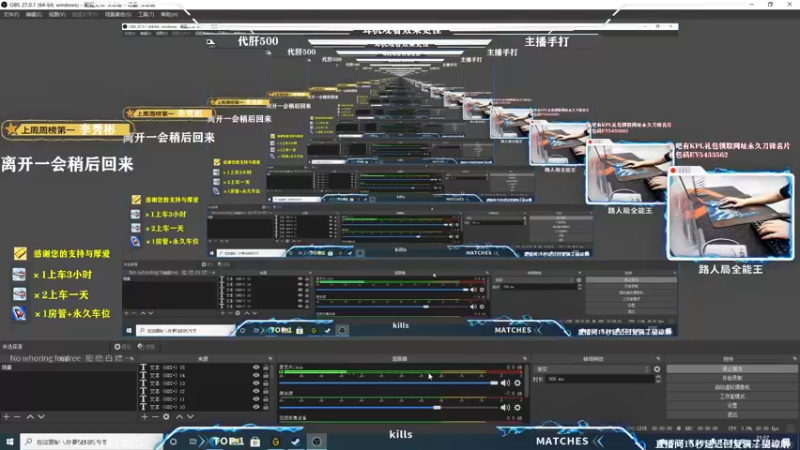Hide source 文本 (GDI+) 12 via eye

[256, 391]
